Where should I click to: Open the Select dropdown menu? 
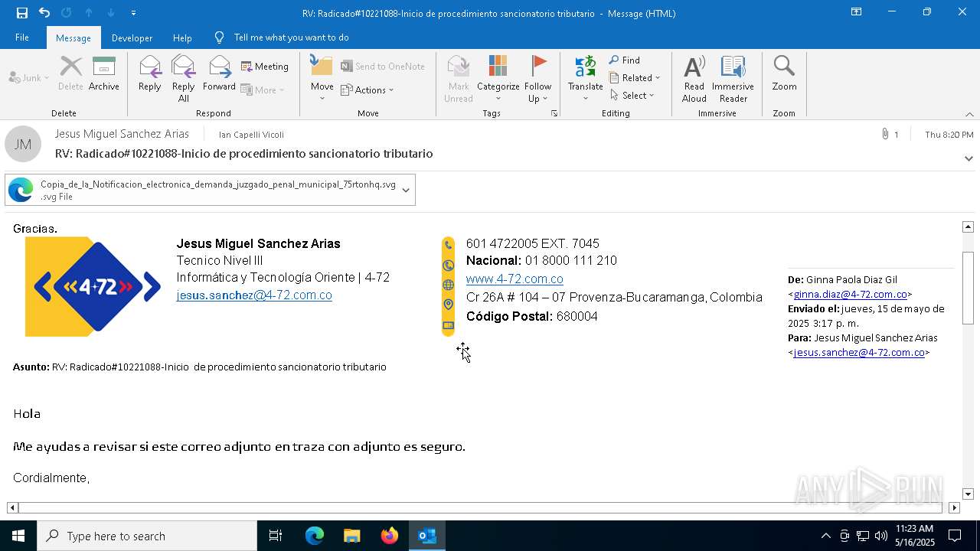[x=632, y=95]
